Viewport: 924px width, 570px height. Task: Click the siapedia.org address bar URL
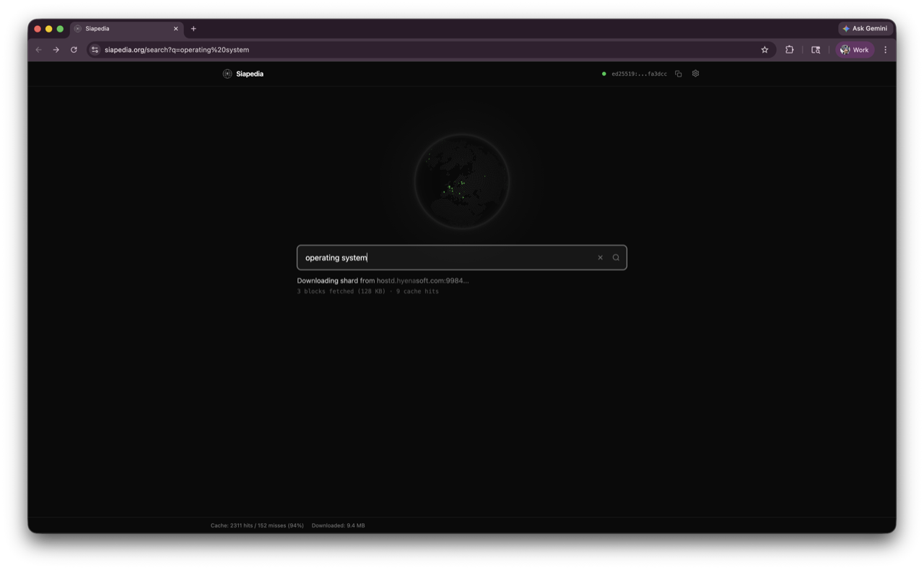pyautogui.click(x=177, y=50)
